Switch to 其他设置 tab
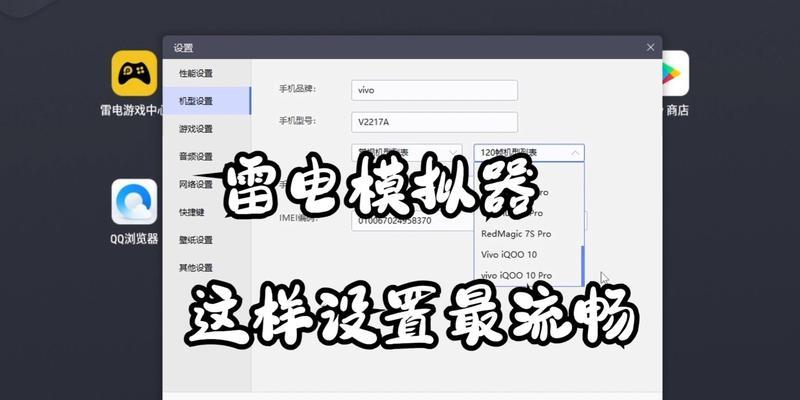800x400 pixels. [207, 268]
